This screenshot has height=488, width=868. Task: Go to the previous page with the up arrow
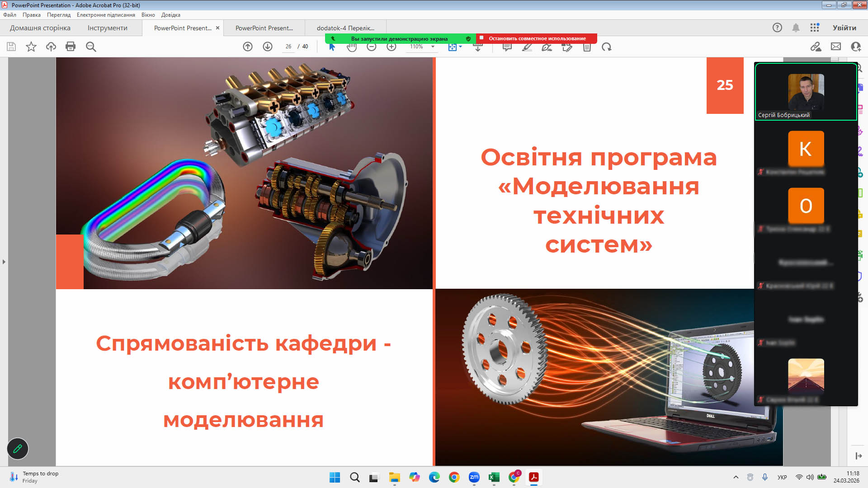[x=248, y=47]
